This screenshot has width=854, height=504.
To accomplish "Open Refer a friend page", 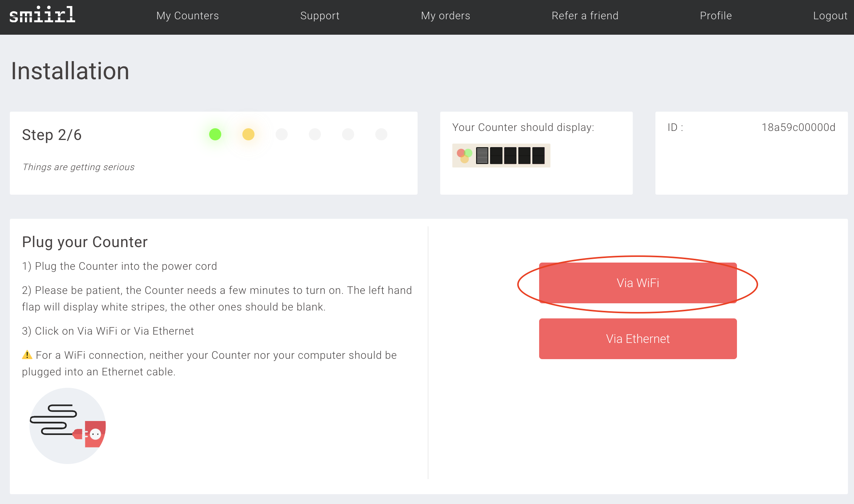I will [x=585, y=16].
